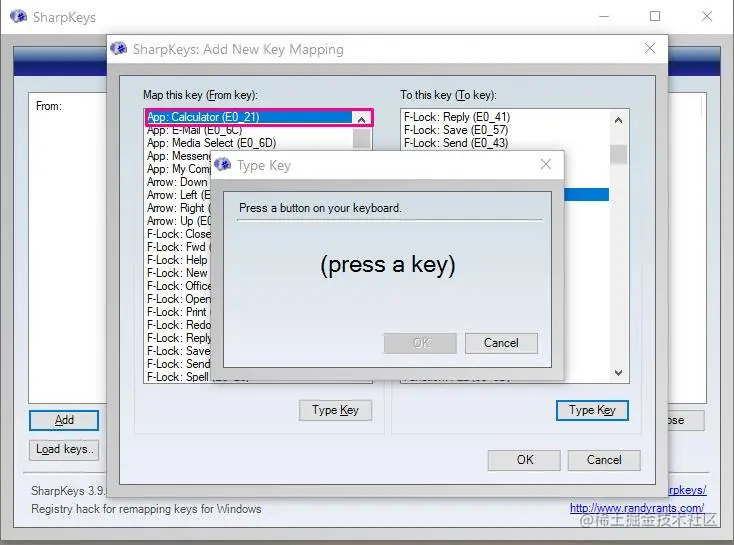Screen dimensions: 734x545
Task: Select F-Lock: Save (E0_57) in To list
Action: (x=506, y=130)
